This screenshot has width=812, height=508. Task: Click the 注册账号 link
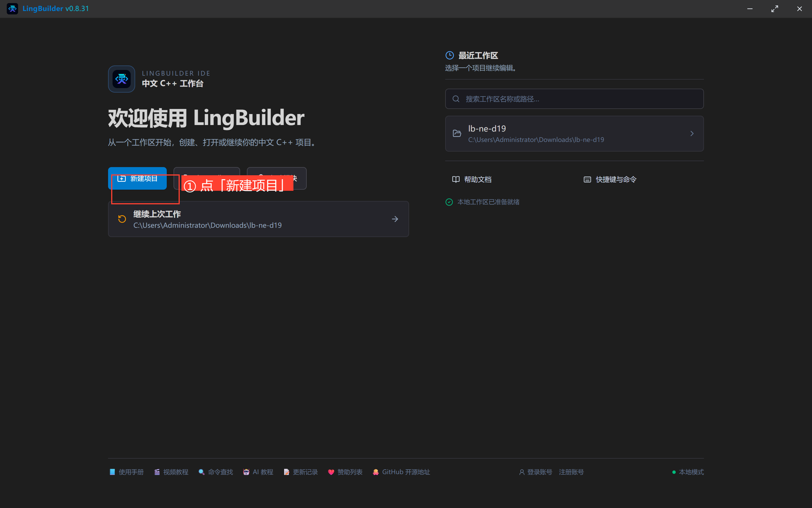(x=571, y=472)
